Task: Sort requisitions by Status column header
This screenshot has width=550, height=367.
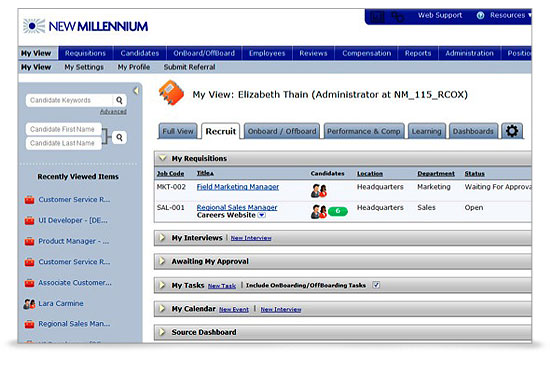Action: pyautogui.click(x=474, y=174)
